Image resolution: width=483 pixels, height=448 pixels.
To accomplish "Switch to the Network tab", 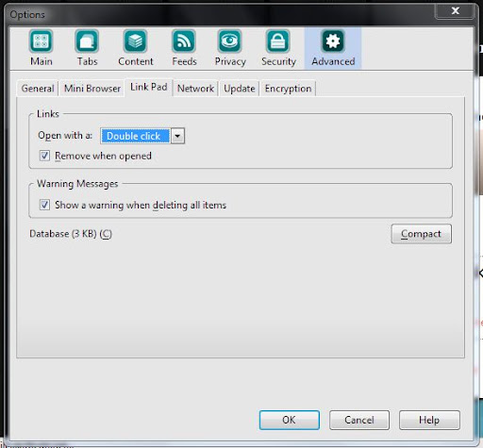I will 195,89.
